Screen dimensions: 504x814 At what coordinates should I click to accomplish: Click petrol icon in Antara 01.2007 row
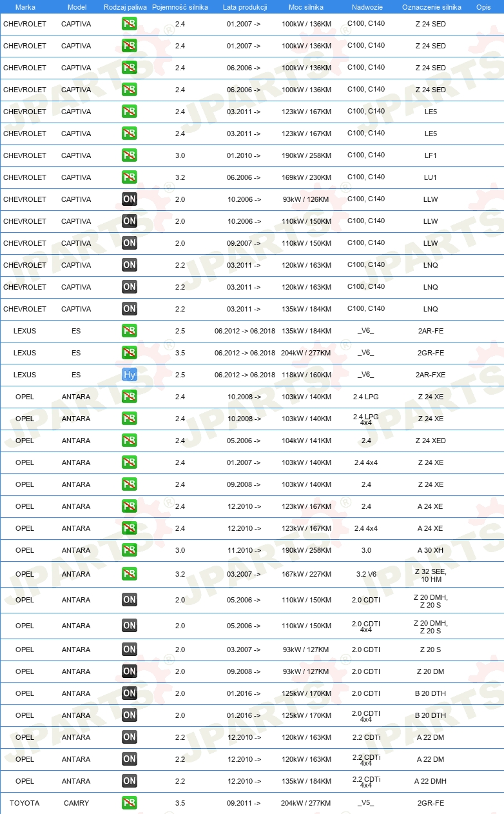pyautogui.click(x=130, y=462)
